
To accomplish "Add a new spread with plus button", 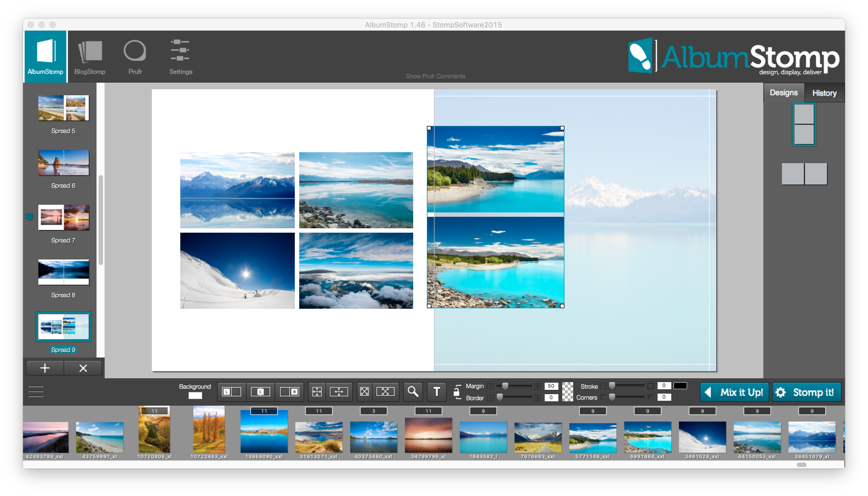I will pos(45,368).
